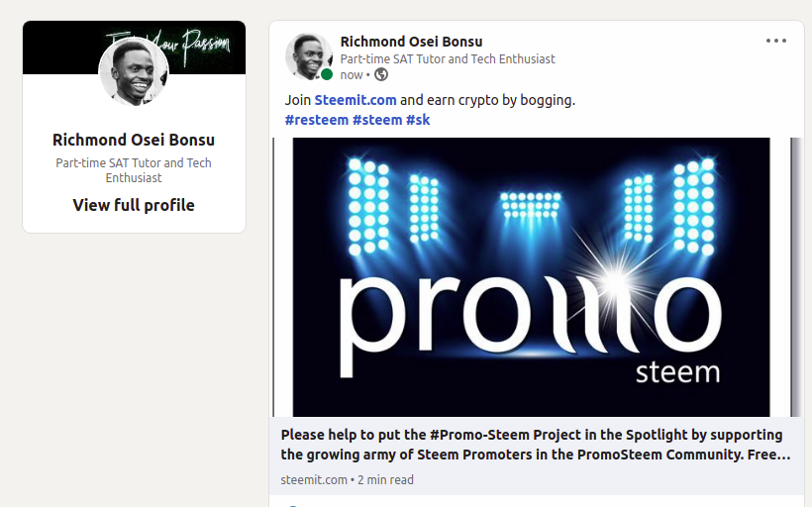Follow the Steemit.com link in post text
The image size is (812, 507).
pos(355,100)
